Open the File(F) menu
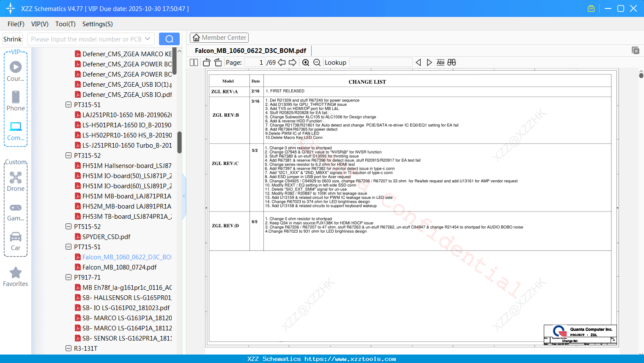The image size is (644, 363). [x=16, y=24]
